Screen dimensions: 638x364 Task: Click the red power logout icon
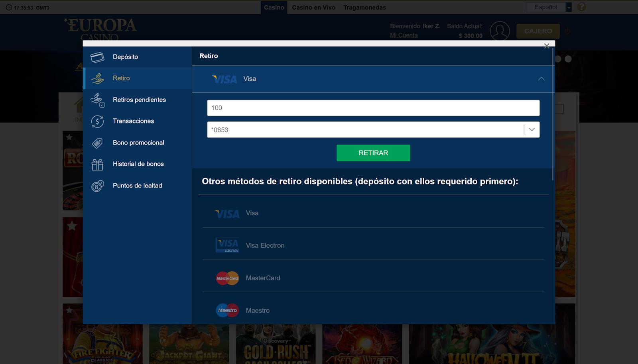[567, 31]
